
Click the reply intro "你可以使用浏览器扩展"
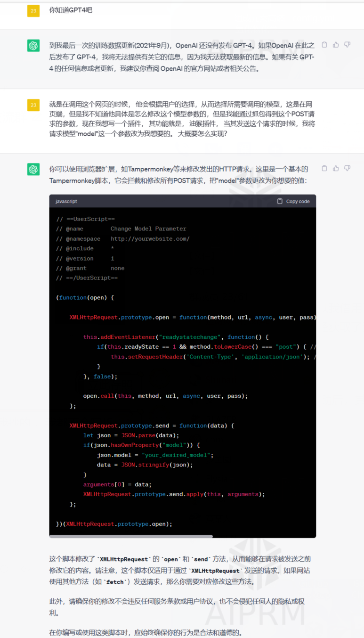tap(179, 175)
